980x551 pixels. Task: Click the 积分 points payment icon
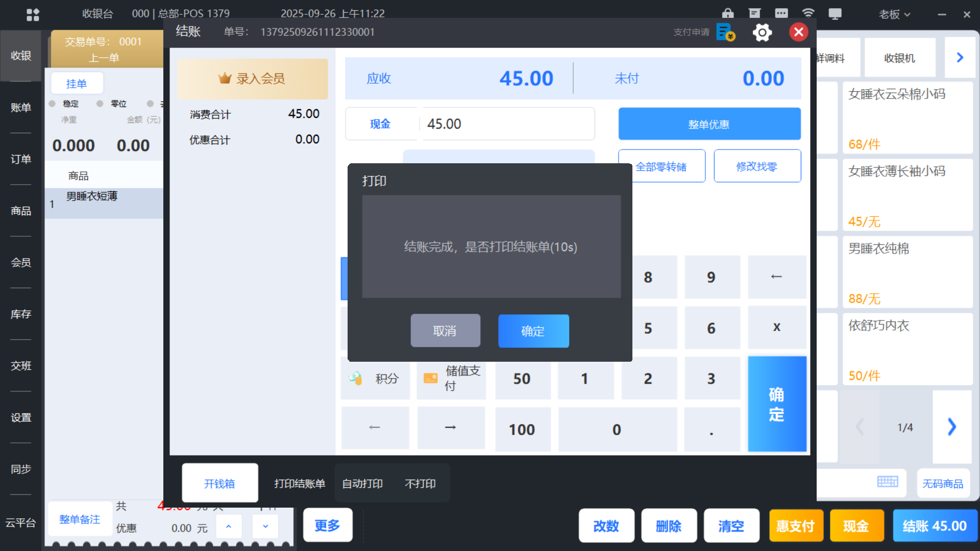click(375, 379)
